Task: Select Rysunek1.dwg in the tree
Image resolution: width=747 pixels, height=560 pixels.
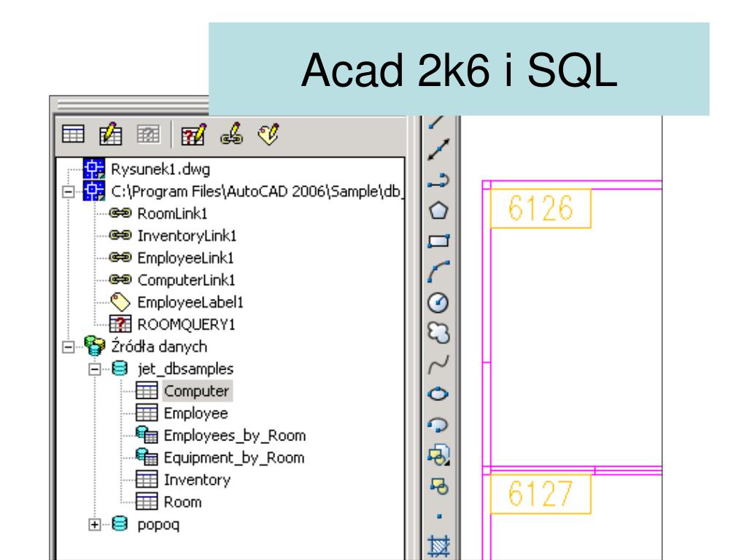Action: tap(160, 169)
